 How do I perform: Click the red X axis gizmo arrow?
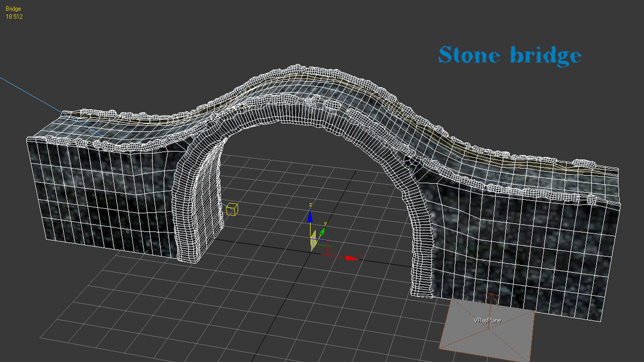(x=352, y=258)
